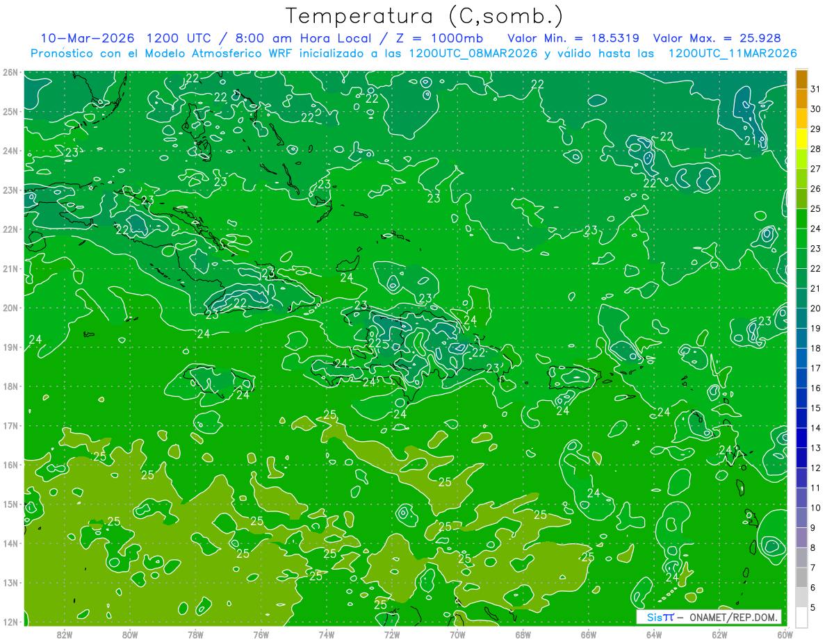This screenshot has height=644, width=834.
Task: Click the colorbar scale label 5
Action: pyautogui.click(x=813, y=608)
